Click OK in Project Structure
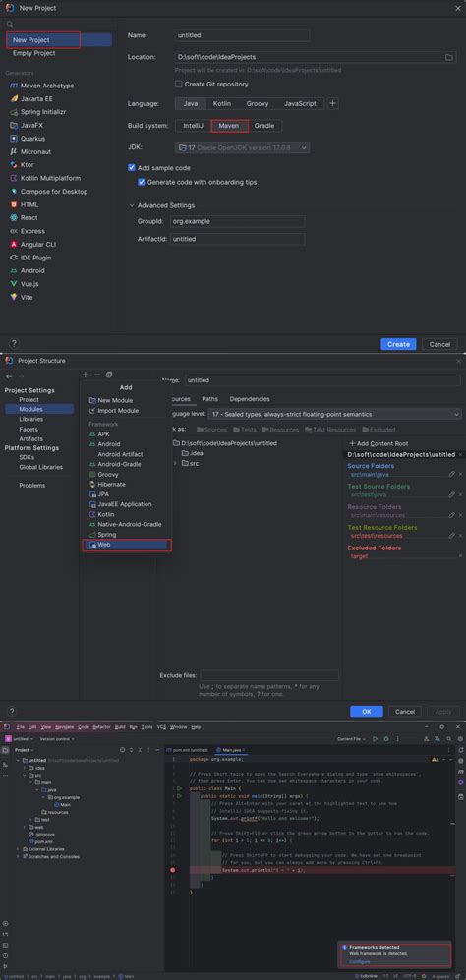The width and height of the screenshot is (466, 980). [x=367, y=712]
